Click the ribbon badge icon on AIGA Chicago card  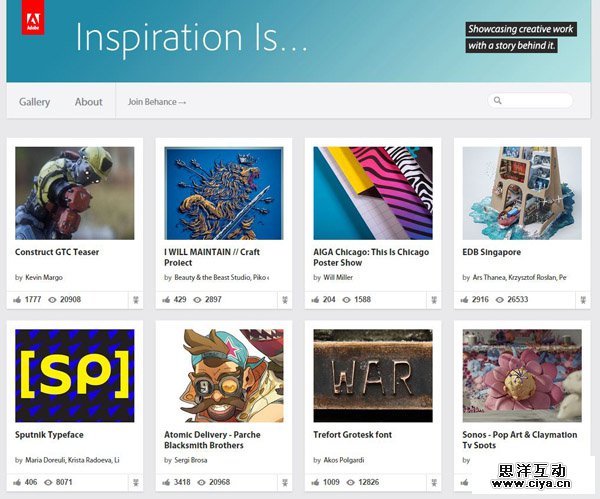point(432,299)
